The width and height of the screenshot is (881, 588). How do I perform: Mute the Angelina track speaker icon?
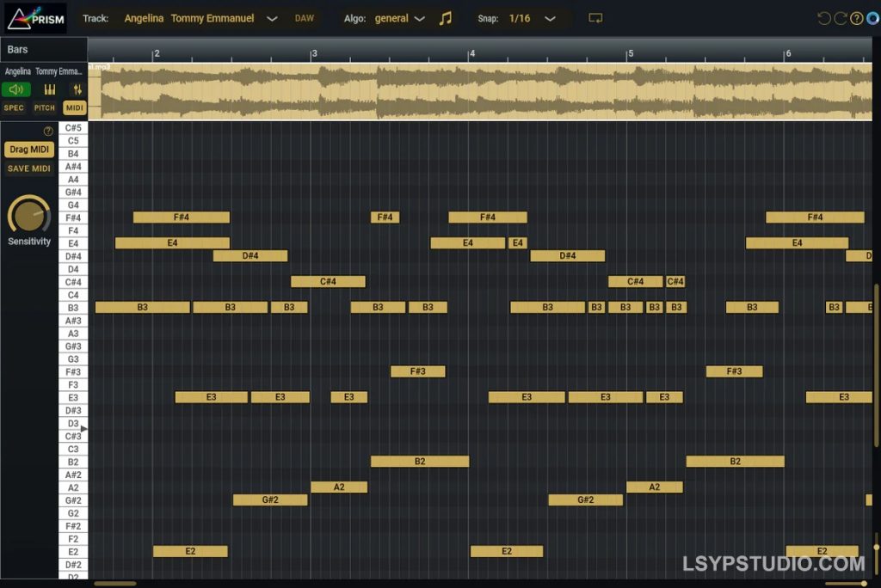coord(16,89)
